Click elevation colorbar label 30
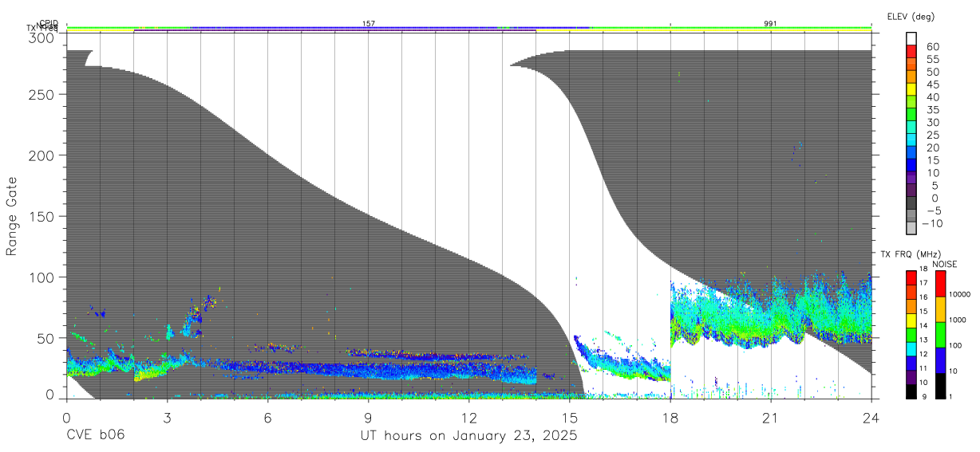The height and width of the screenshot is (452, 980). [x=932, y=123]
